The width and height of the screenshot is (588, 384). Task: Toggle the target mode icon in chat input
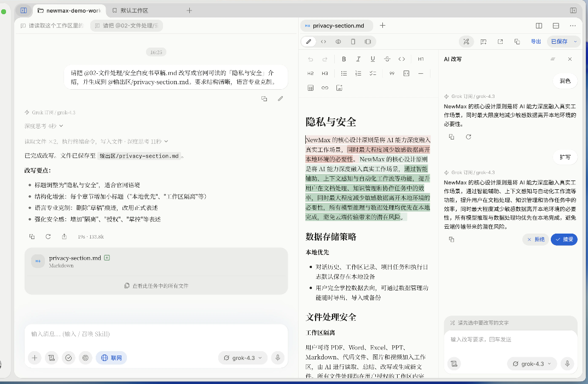click(85, 358)
